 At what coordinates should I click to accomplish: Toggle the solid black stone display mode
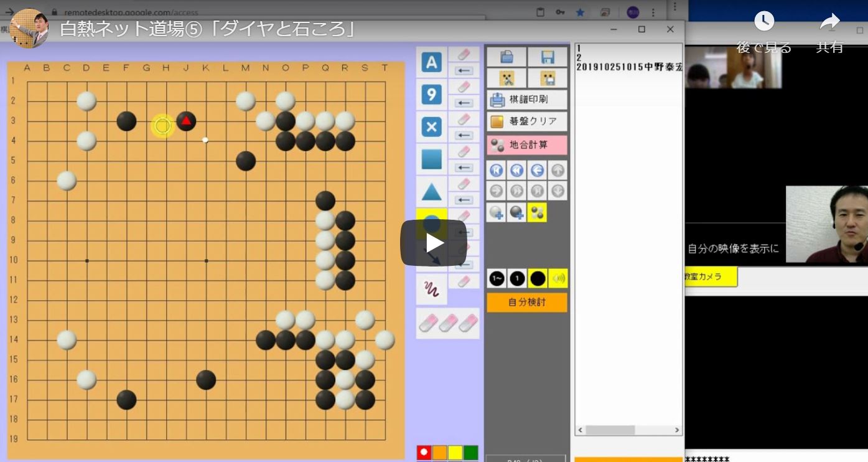click(x=538, y=279)
